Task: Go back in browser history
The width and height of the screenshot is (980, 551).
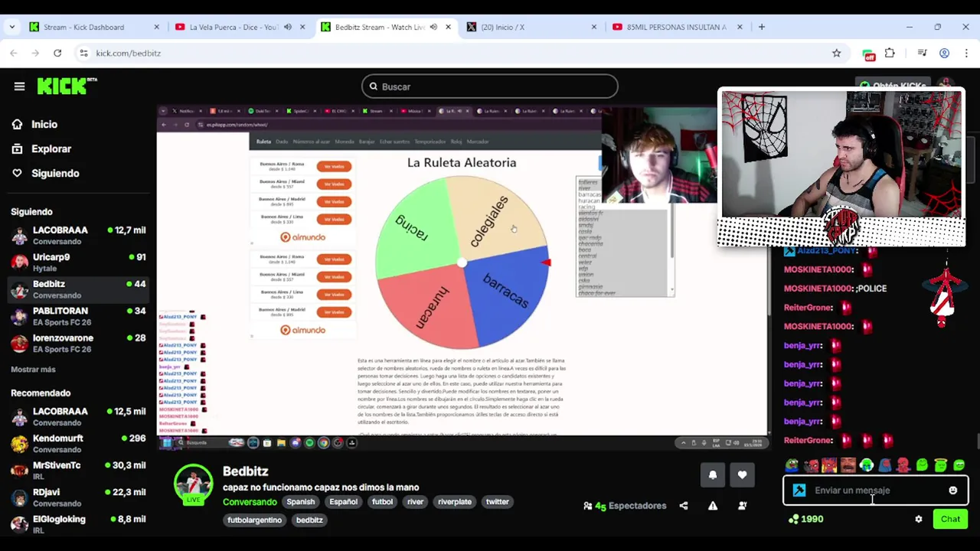Action: tap(13, 53)
